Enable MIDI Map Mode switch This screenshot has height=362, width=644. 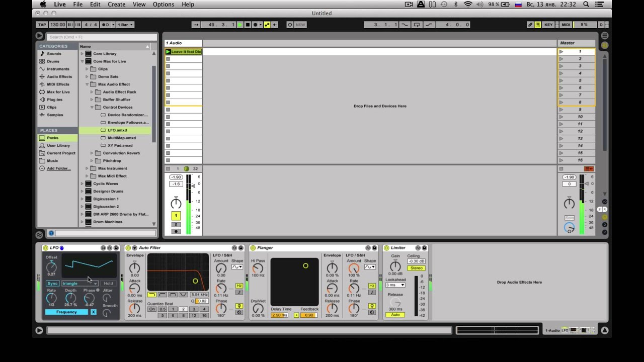(x=566, y=25)
